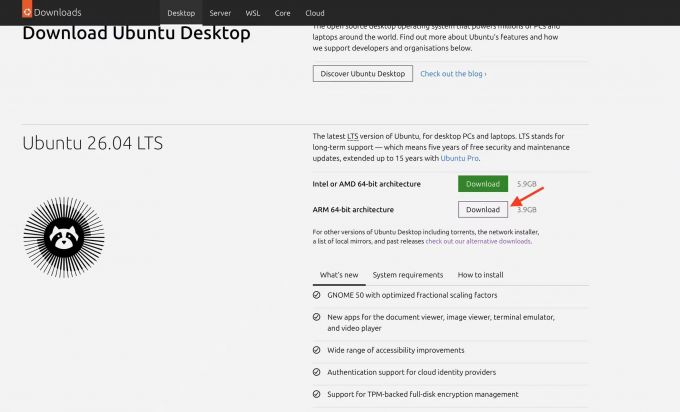Click the checkmark icon beside GNOME 50 item

pos(317,295)
